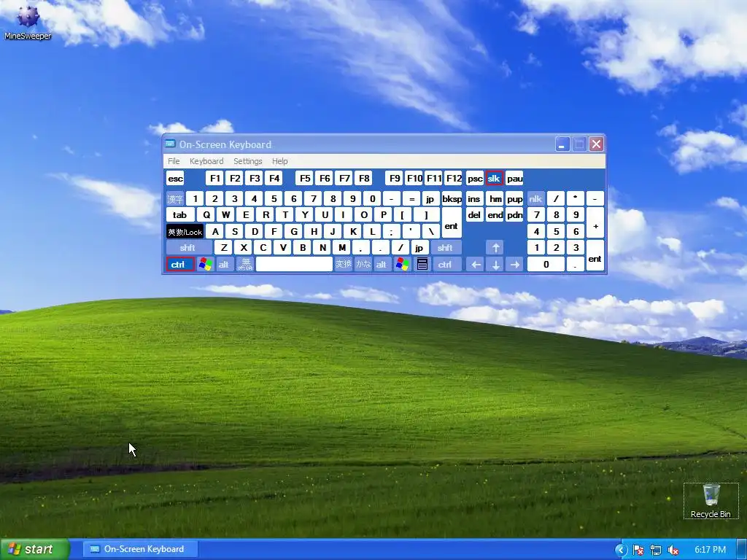
Task: Open the Keyboard menu
Action: (206, 161)
